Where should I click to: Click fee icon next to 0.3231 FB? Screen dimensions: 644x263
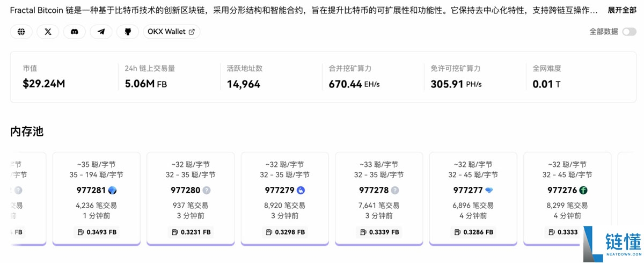click(175, 232)
